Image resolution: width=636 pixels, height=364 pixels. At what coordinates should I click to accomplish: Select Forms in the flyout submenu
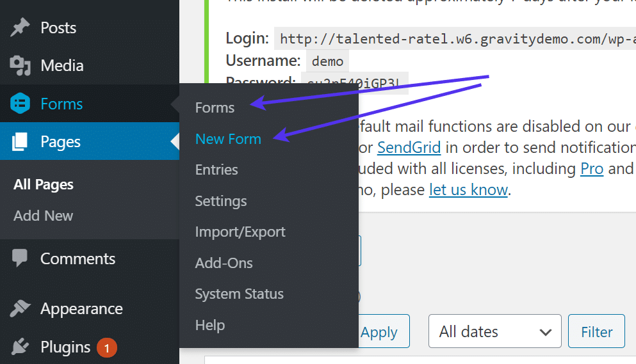coord(215,107)
